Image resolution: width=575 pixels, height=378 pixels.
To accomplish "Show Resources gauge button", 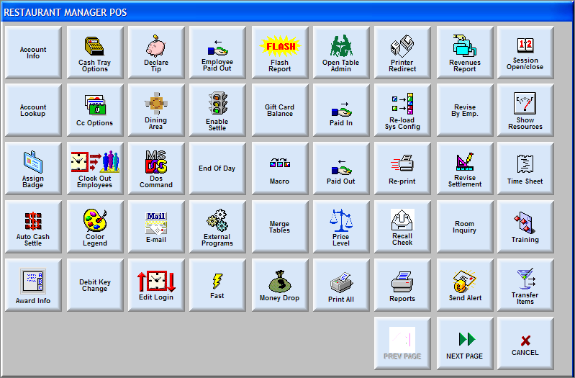I will 525,110.
